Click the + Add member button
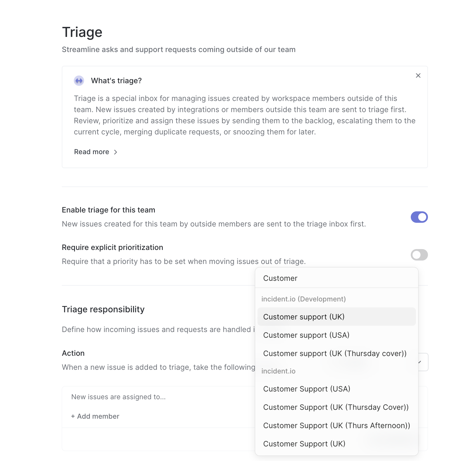The image size is (476, 461). click(95, 416)
